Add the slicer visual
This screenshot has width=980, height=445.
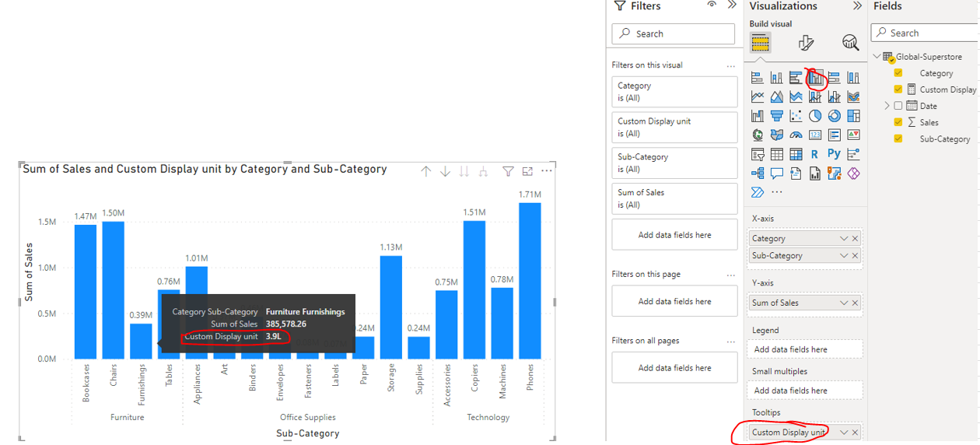(758, 154)
